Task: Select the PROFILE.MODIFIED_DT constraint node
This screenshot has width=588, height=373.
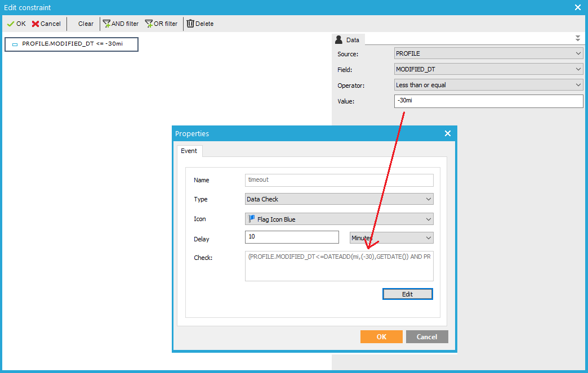Action: point(72,44)
